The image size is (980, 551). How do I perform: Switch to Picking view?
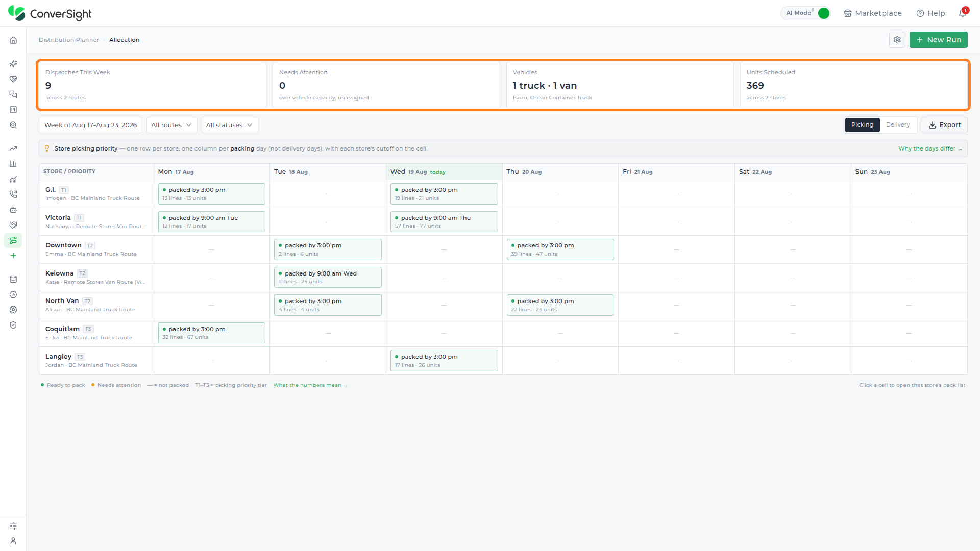862,125
